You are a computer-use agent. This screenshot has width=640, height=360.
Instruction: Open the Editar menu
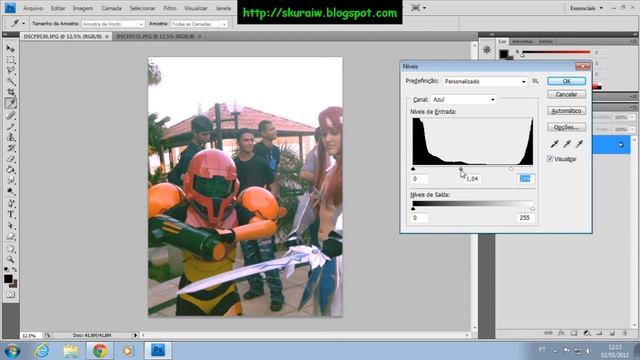(58, 8)
